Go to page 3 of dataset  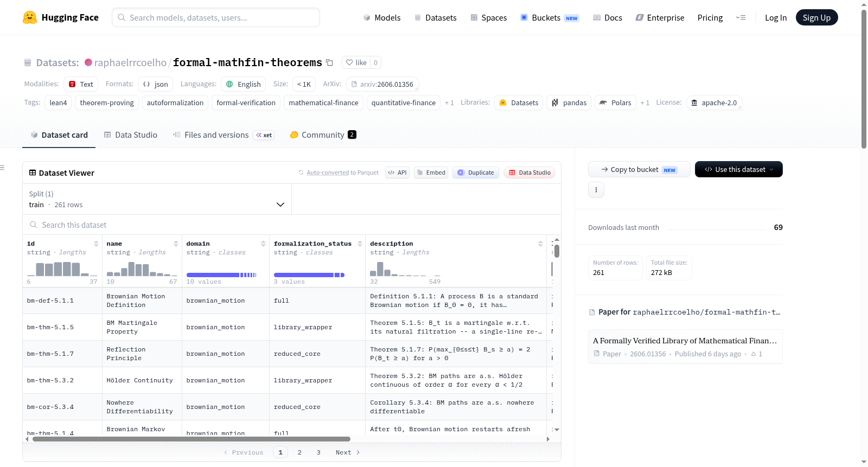coord(318,452)
